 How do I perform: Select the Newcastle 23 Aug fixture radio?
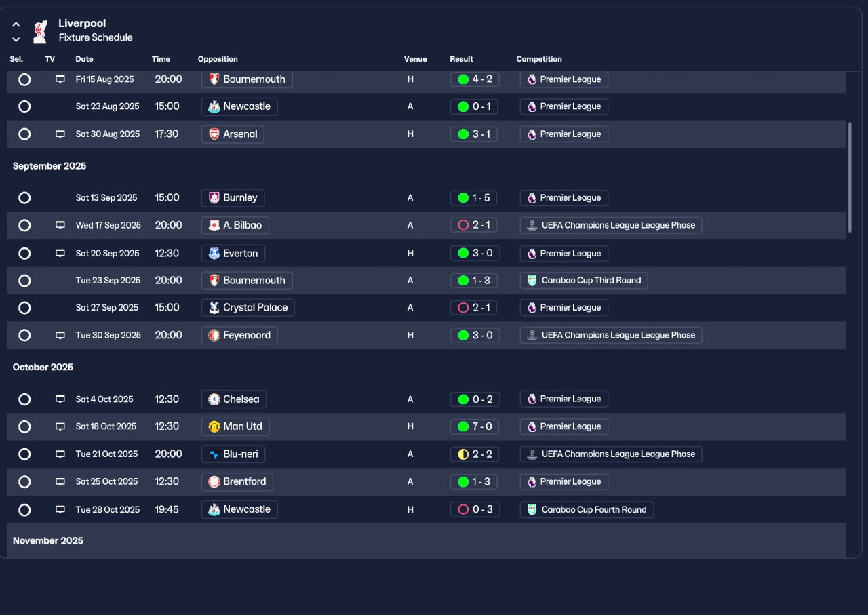click(24, 106)
